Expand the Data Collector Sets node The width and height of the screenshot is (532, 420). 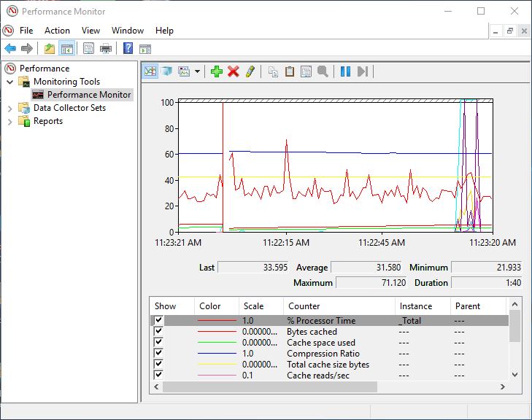pos(10,108)
